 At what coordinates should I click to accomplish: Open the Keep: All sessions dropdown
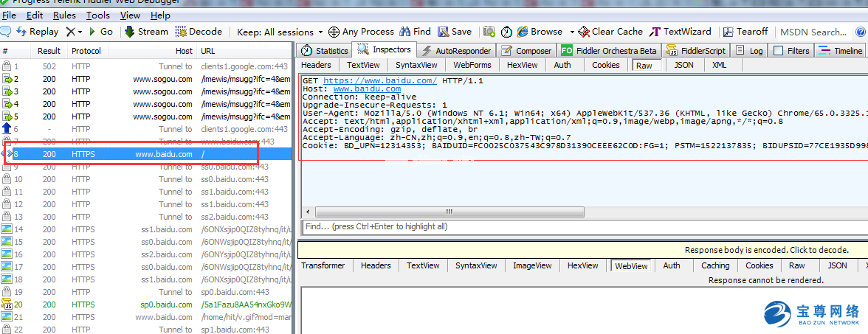[x=280, y=32]
